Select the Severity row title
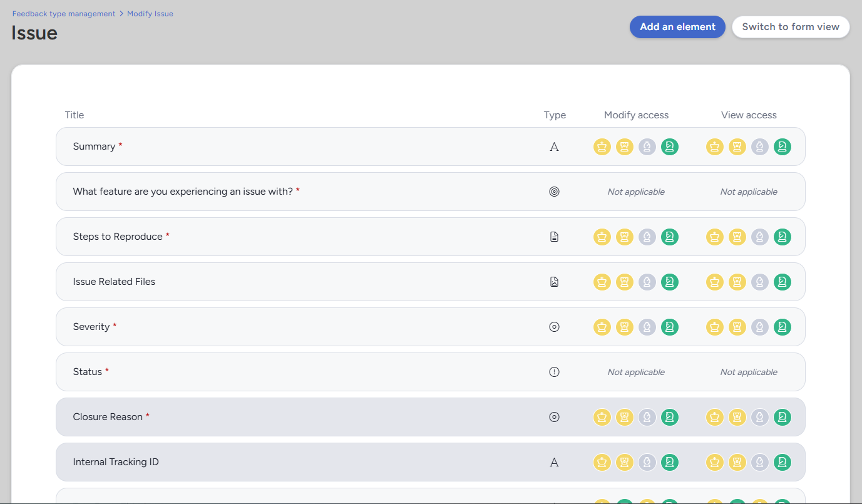 91,327
